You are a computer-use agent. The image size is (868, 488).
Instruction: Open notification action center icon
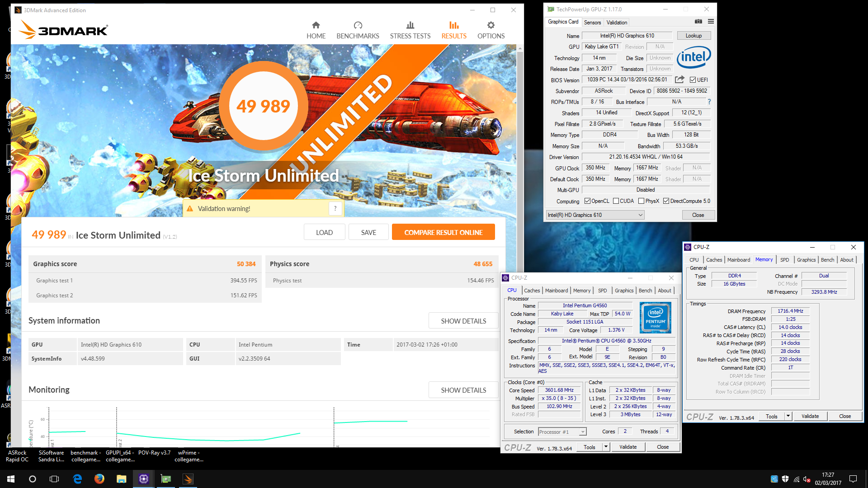(853, 479)
